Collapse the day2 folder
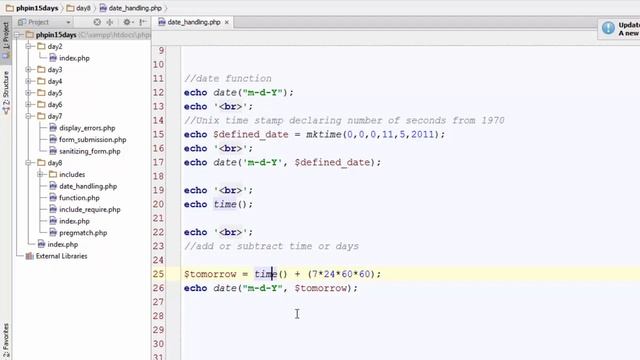This screenshot has width=640, height=360. click(29, 46)
